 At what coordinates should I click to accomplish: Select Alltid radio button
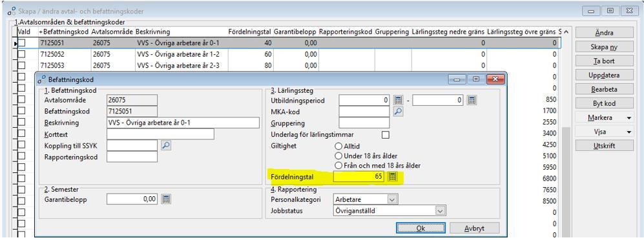(338, 146)
